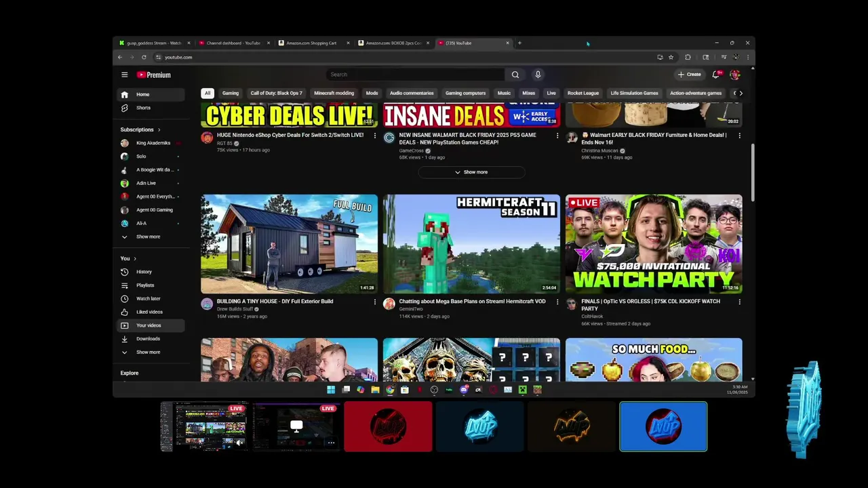This screenshot has width=868, height=488.
Task: Select the Gaming filter chip
Action: 231,93
